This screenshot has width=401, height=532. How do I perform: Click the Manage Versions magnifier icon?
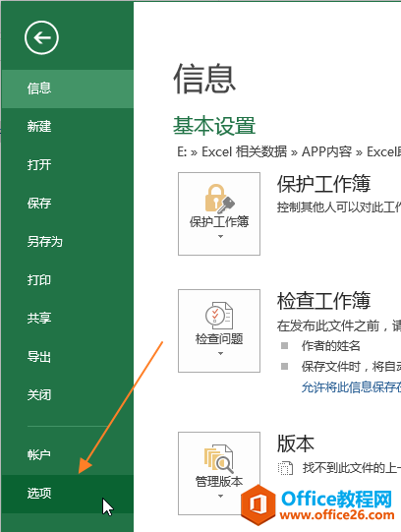coord(218,458)
